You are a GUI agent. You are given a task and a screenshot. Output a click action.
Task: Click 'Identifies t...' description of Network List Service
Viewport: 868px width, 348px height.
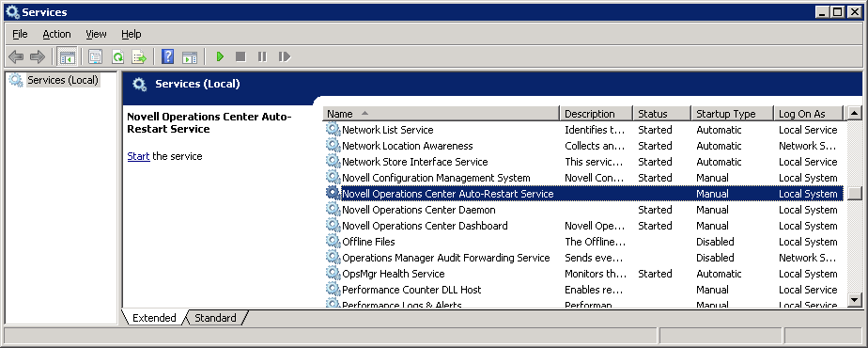[595, 130]
